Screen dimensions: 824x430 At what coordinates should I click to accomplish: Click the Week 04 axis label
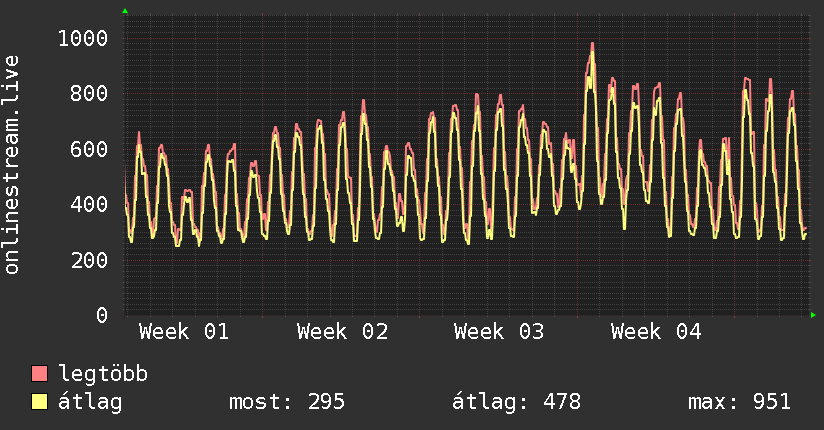point(656,332)
